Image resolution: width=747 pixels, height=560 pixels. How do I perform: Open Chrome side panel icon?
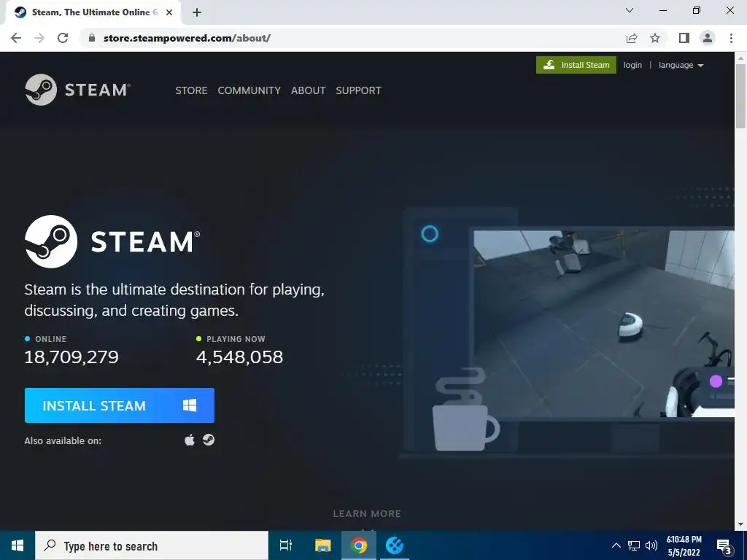click(x=684, y=38)
